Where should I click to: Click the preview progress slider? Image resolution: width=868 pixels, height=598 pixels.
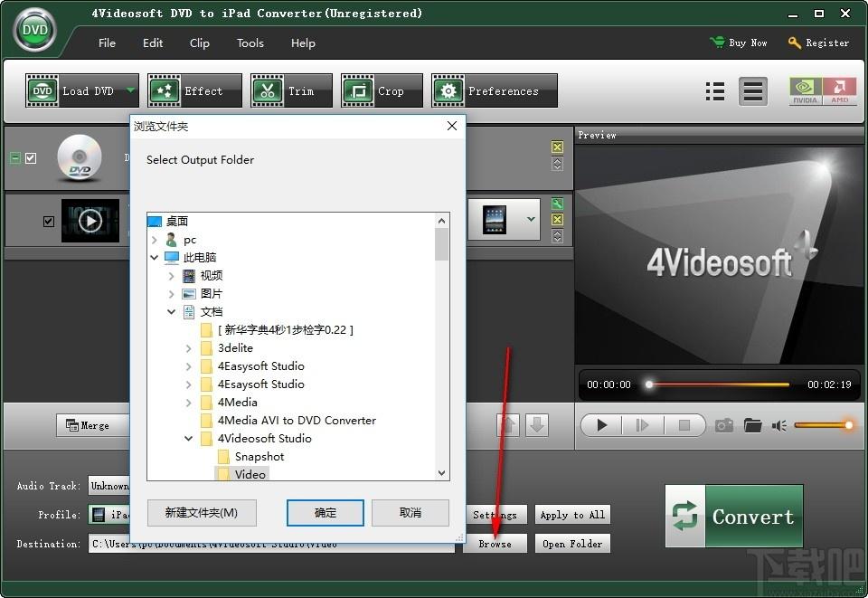719,384
